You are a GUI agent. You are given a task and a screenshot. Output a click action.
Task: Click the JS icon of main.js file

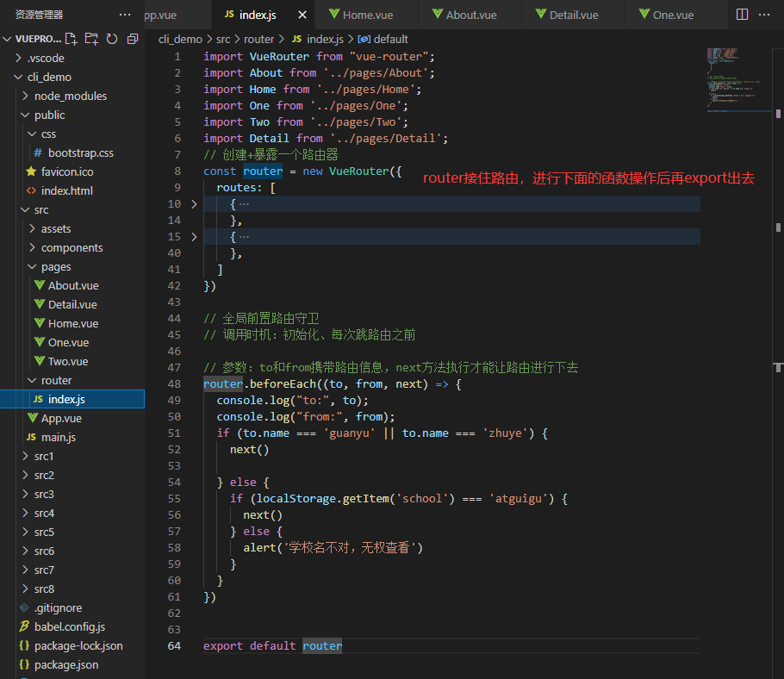[31, 437]
